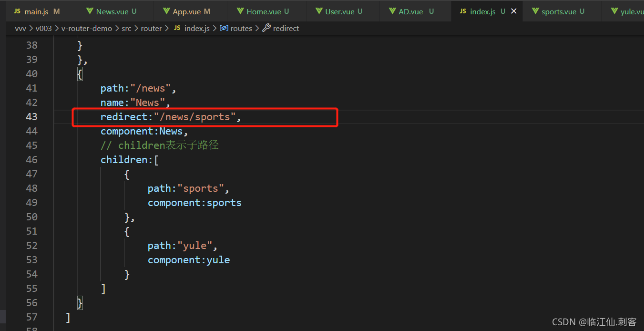This screenshot has height=331, width=644.
Task: Open the src breadcrumb folder
Action: (x=126, y=29)
